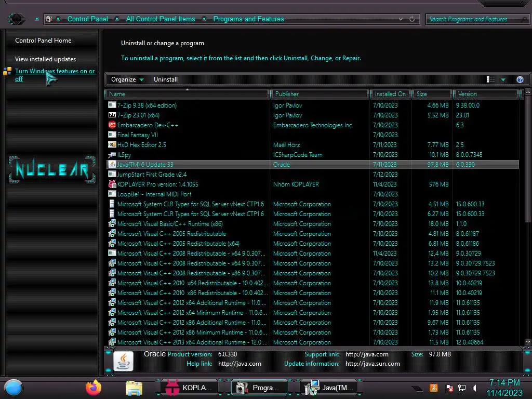The height and width of the screenshot is (399, 532).
Task: Select Visual C++ 2005 Redistributable (x64) icon
Action: click(112, 243)
